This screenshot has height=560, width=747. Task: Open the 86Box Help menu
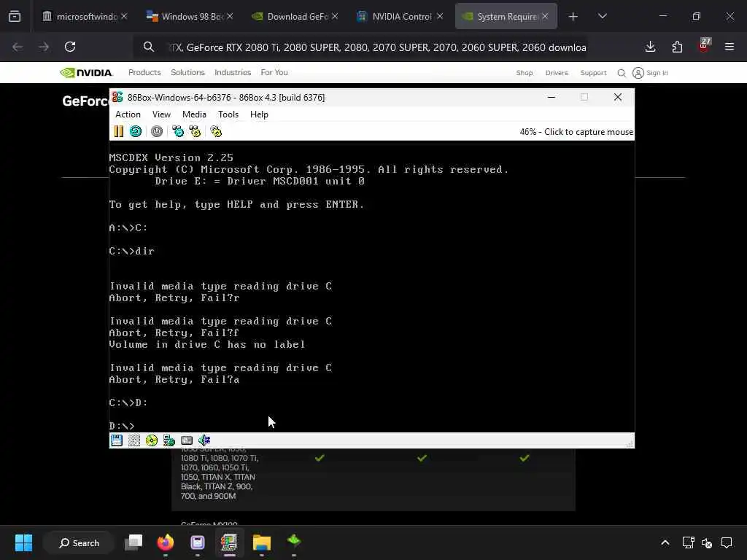[x=259, y=114]
